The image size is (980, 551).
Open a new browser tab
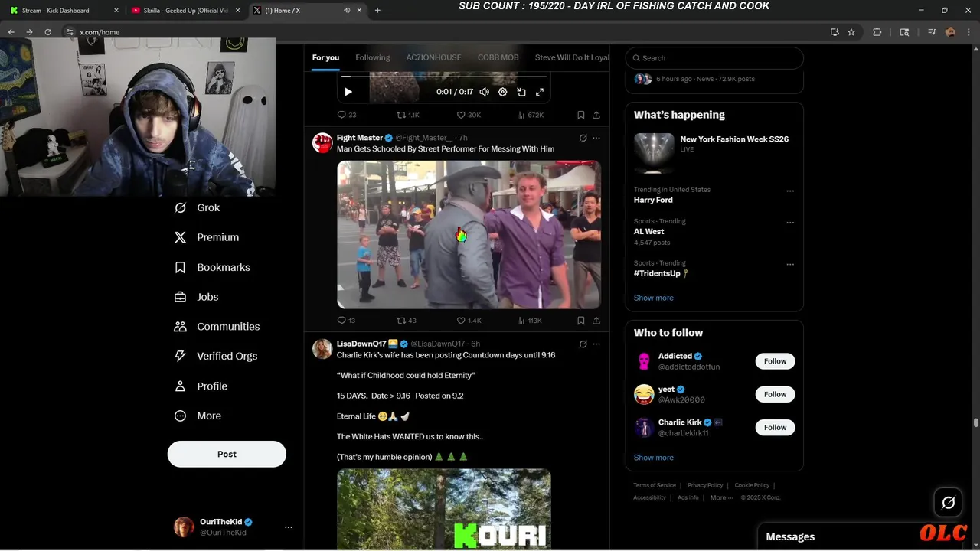[377, 11]
